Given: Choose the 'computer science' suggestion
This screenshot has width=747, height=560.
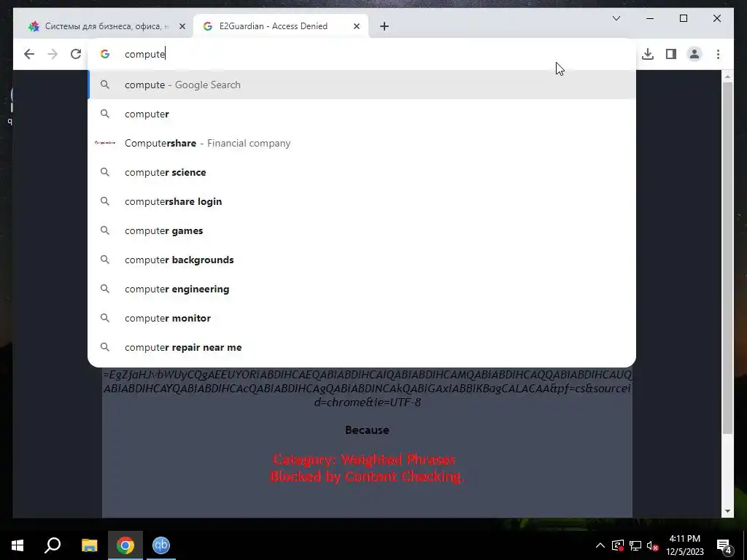Looking at the screenshot, I should pyautogui.click(x=362, y=172).
